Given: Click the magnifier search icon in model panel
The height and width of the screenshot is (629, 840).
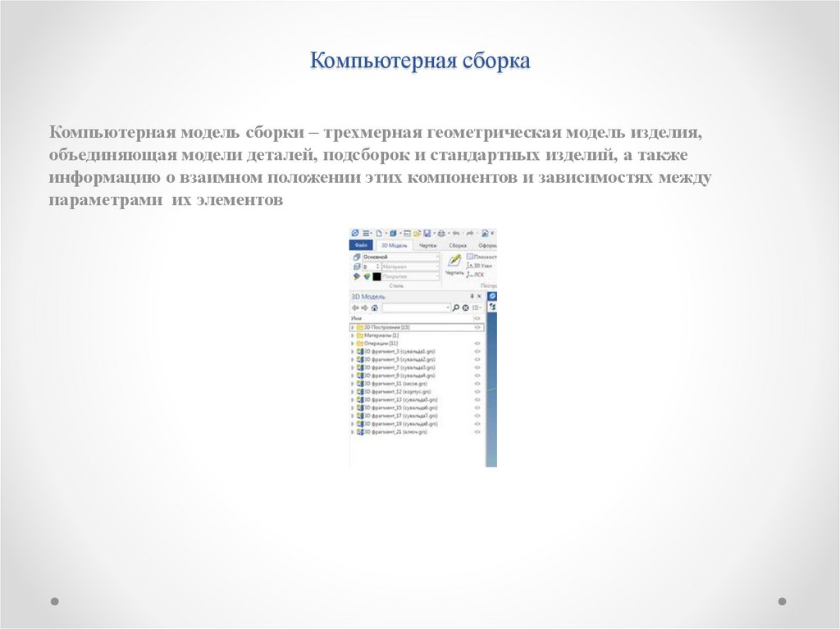Looking at the screenshot, I should tap(455, 308).
